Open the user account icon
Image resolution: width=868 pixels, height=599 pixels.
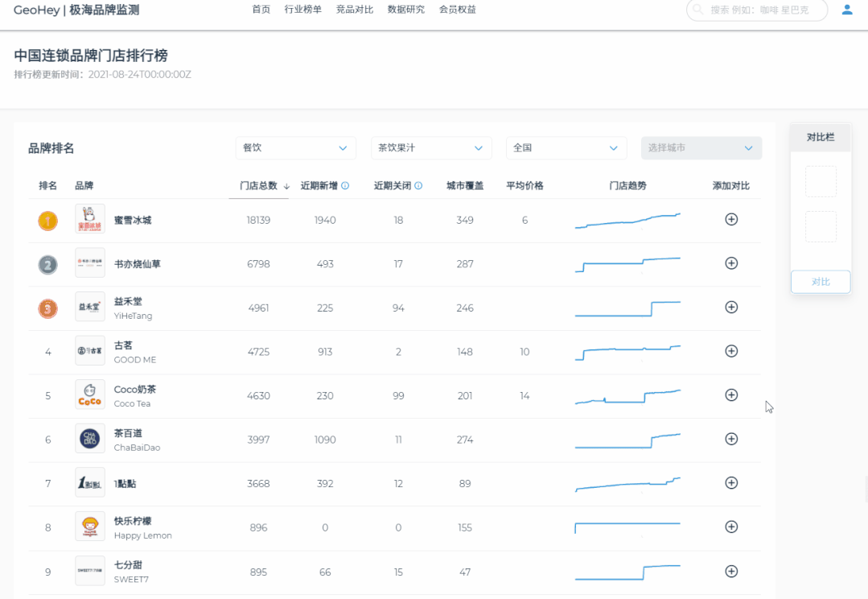847,10
